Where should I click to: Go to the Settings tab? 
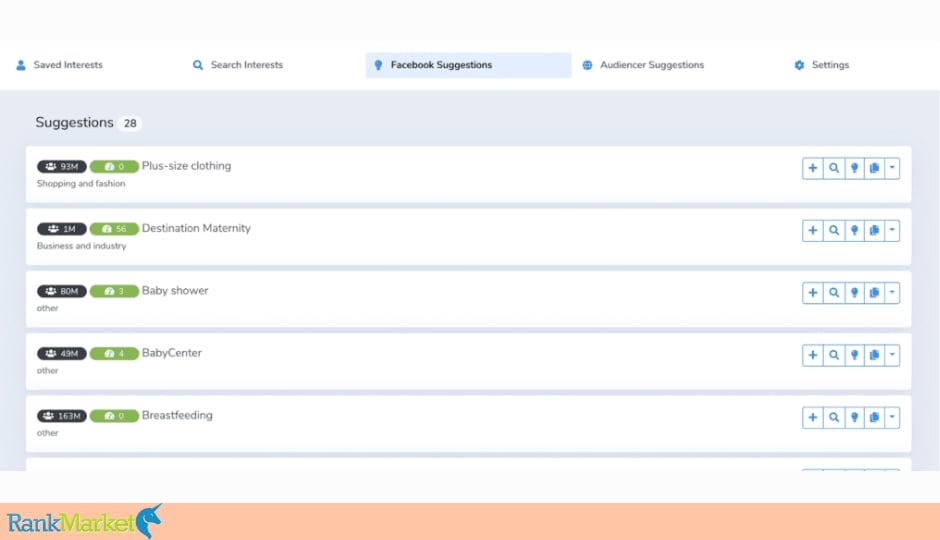point(821,65)
